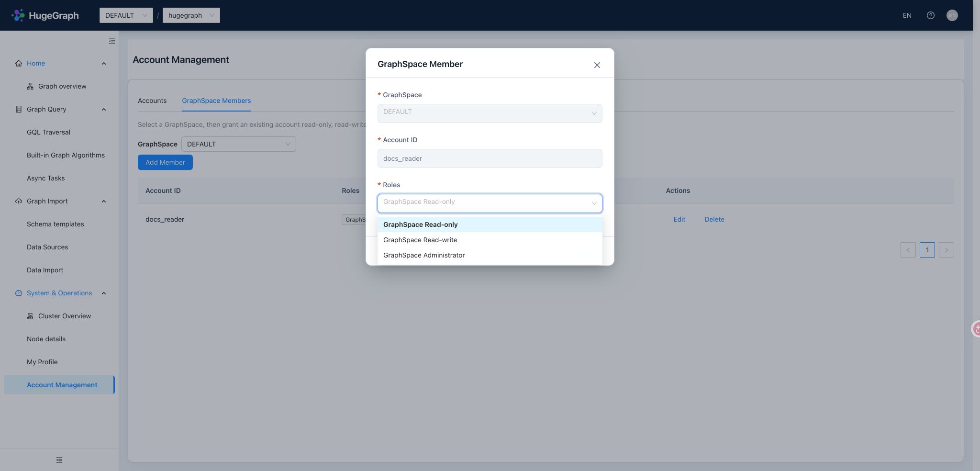
Task: Click the pink floating widget icon
Action: pyautogui.click(x=976, y=329)
